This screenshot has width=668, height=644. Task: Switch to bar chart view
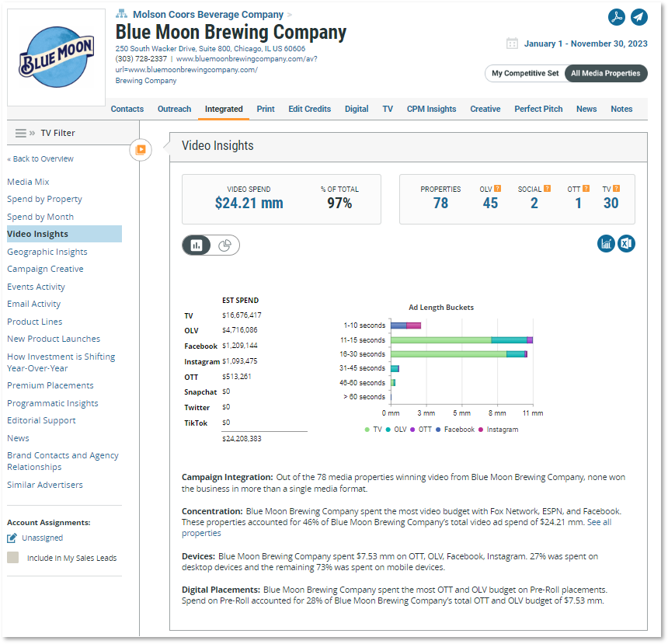click(x=197, y=245)
